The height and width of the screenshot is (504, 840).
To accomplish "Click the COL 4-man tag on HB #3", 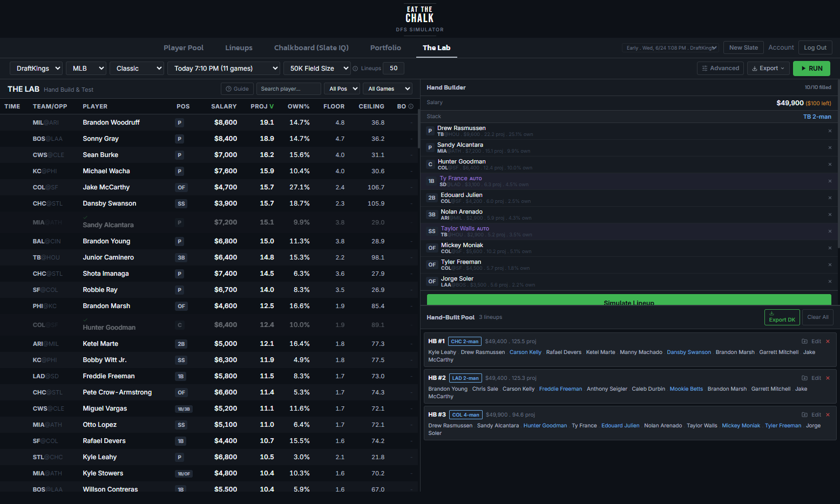I will [x=465, y=415].
